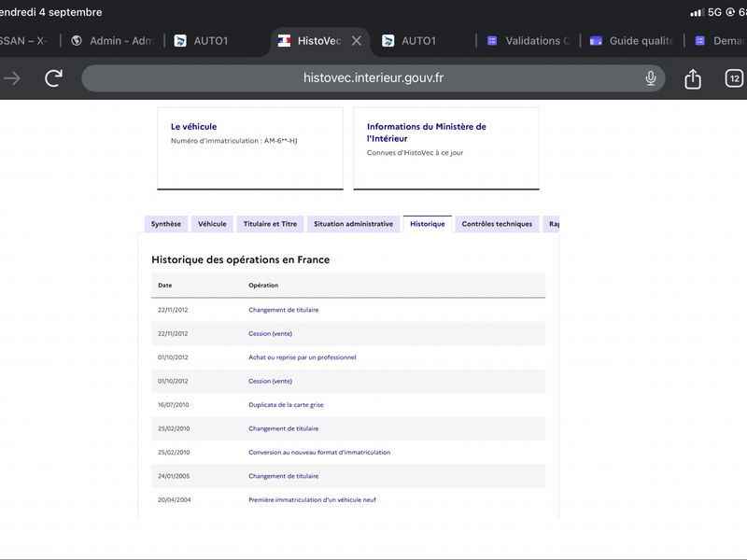Go forward with the arrow icon
The image size is (747, 560).
click(x=12, y=78)
